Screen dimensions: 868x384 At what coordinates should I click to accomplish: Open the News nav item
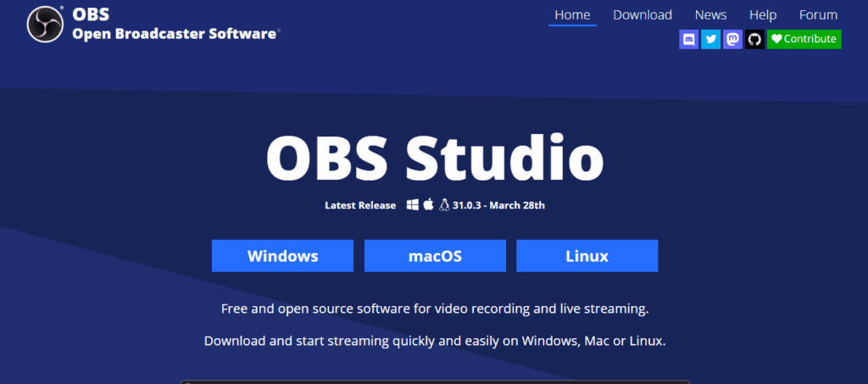[x=711, y=15]
